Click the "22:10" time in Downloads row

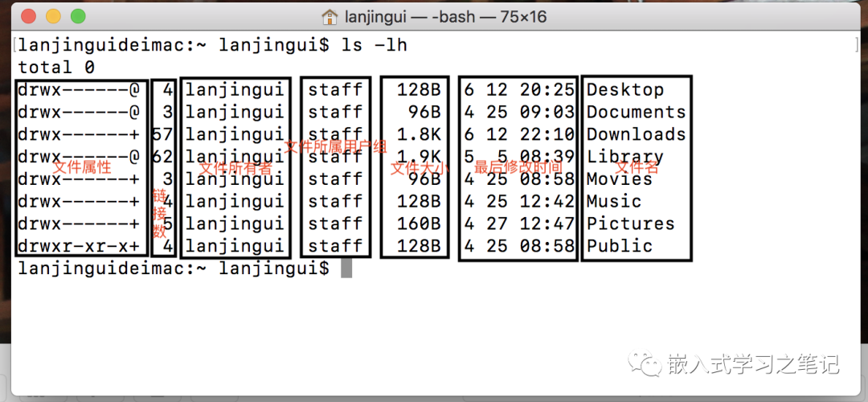pos(547,134)
